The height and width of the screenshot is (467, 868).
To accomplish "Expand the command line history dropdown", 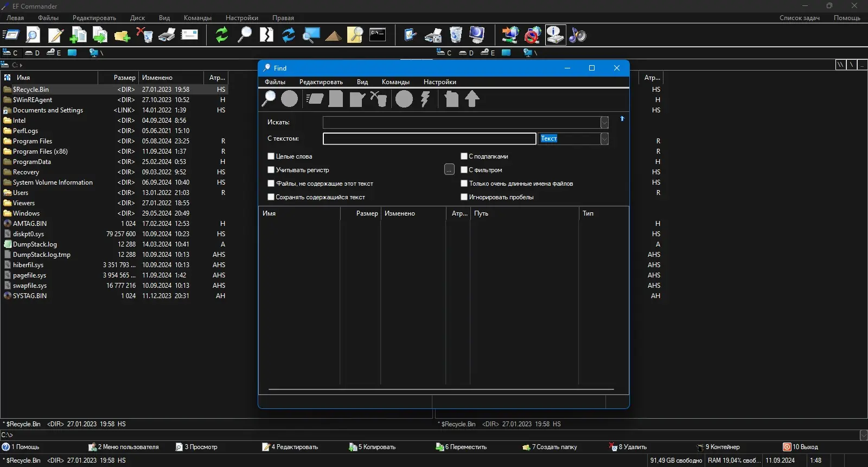I will 864,435.
